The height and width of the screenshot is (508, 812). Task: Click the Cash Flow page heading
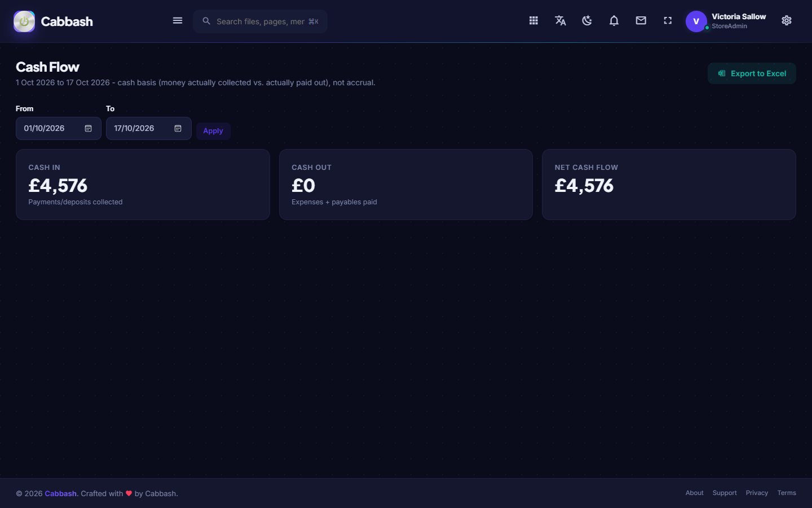[x=47, y=67]
